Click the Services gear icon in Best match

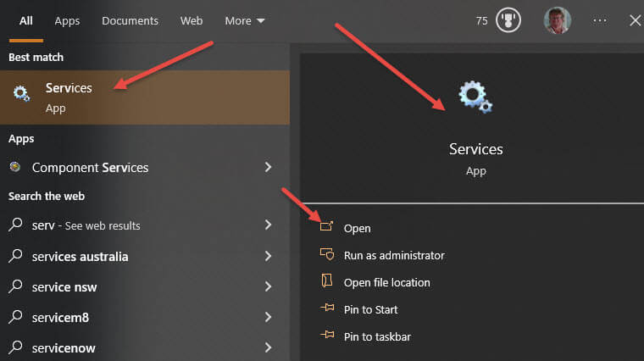(21, 93)
